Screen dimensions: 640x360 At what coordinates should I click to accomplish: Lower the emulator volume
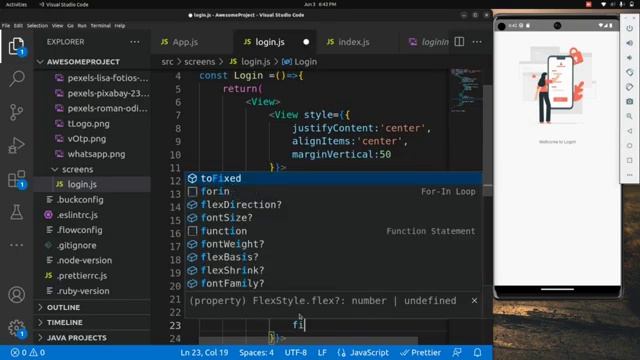[x=629, y=58]
